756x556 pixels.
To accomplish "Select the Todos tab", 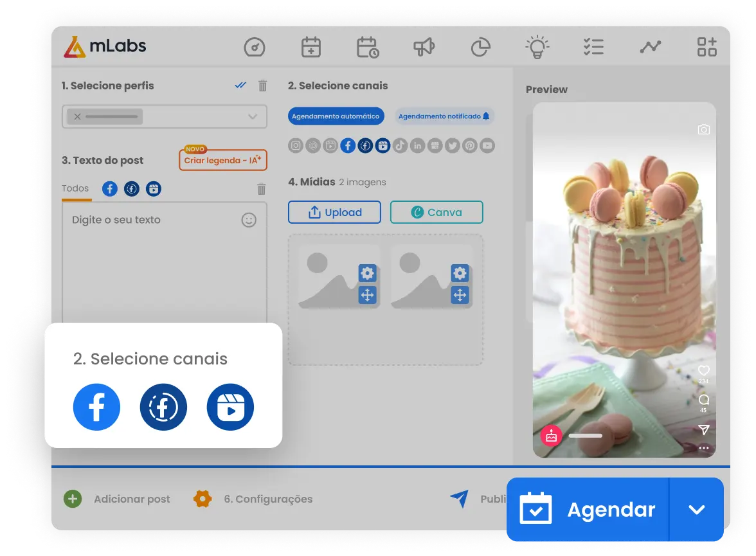I will (75, 188).
